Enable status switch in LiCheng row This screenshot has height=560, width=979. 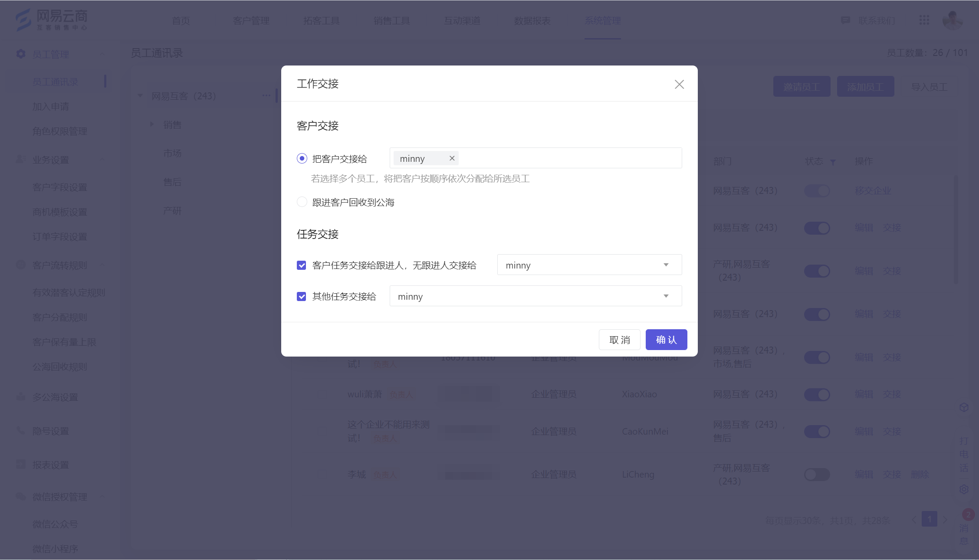click(817, 474)
